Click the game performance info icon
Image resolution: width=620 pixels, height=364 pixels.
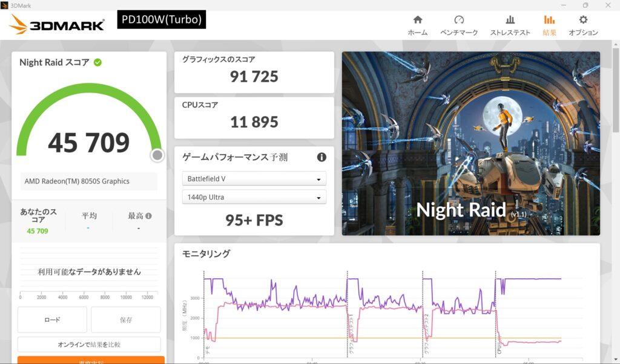click(322, 157)
